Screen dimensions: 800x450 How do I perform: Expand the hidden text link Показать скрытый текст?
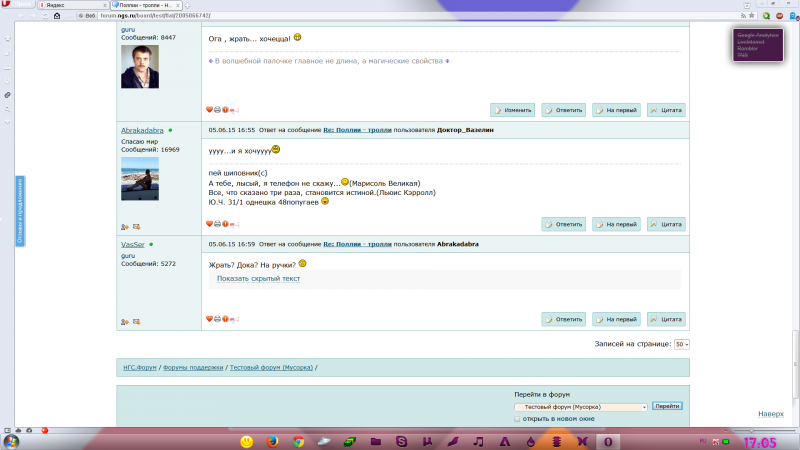point(258,279)
